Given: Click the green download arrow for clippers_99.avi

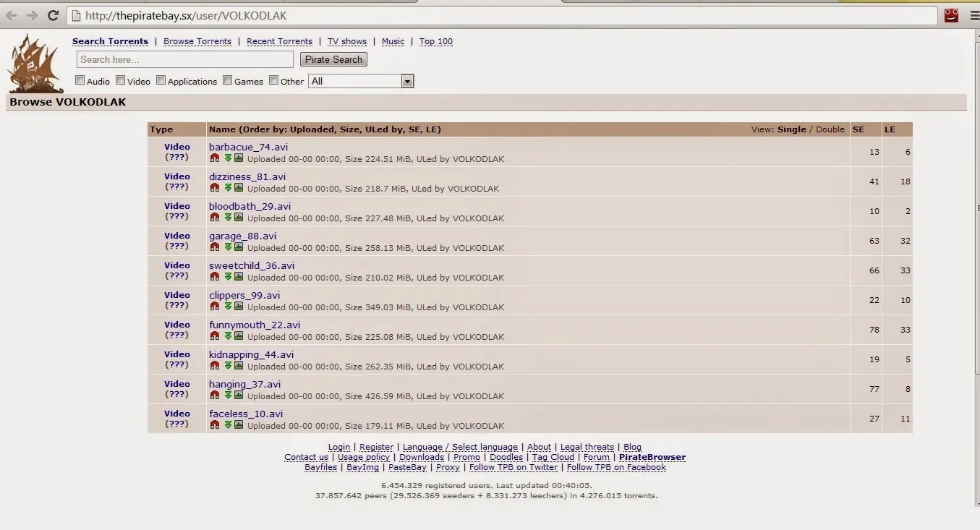Looking at the screenshot, I should (228, 306).
